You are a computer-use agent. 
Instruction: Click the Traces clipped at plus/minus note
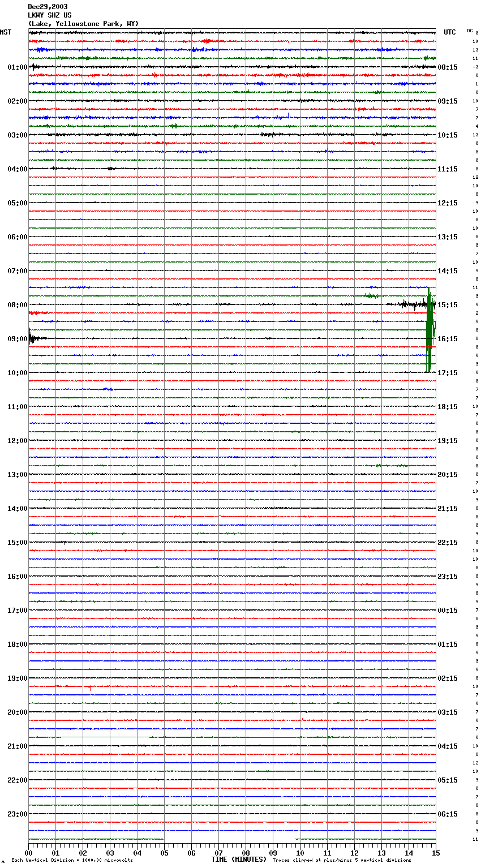(342, 861)
